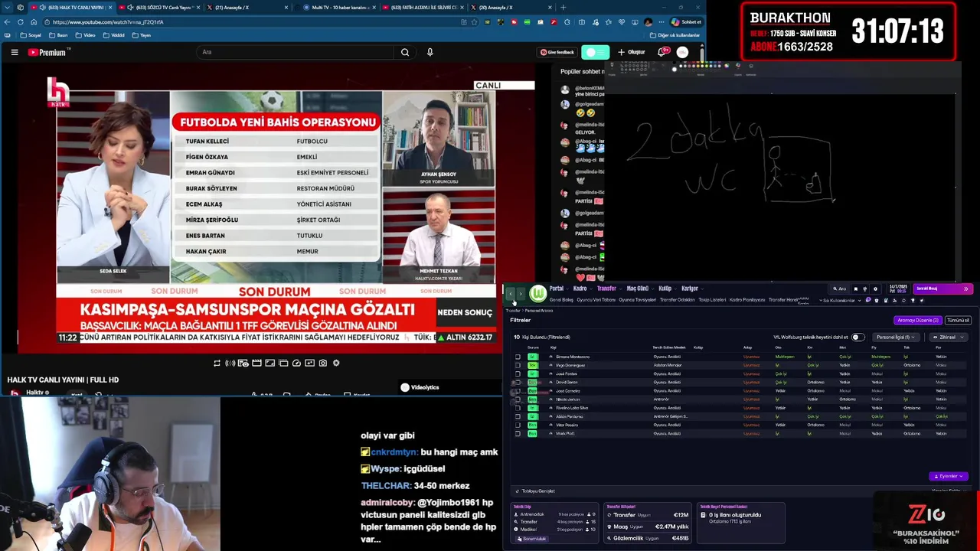Tick checkbox for Iñigo Dominguez row
This screenshot has width=980, height=551.
click(518, 365)
